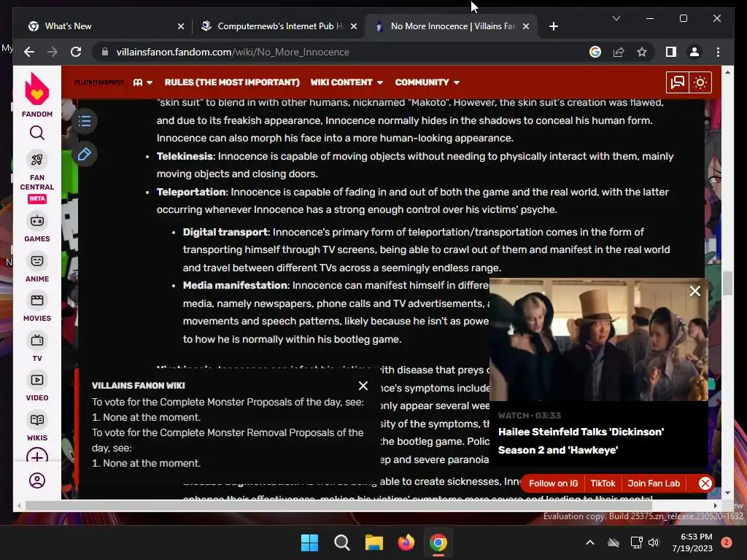Play the Hailee Steinfeld video thumbnail
Screen dimensions: 747x560
pyautogui.click(x=599, y=340)
